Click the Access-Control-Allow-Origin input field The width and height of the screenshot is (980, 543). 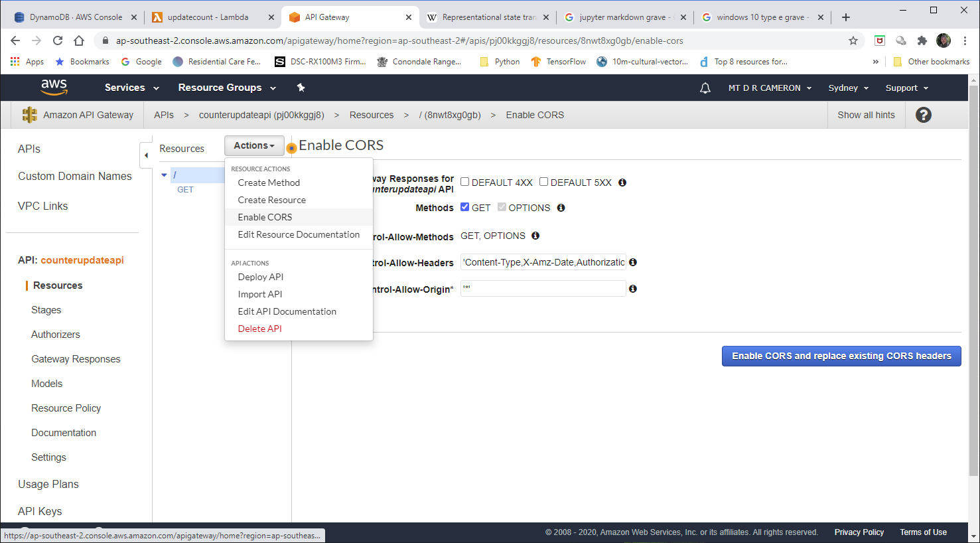pos(543,288)
